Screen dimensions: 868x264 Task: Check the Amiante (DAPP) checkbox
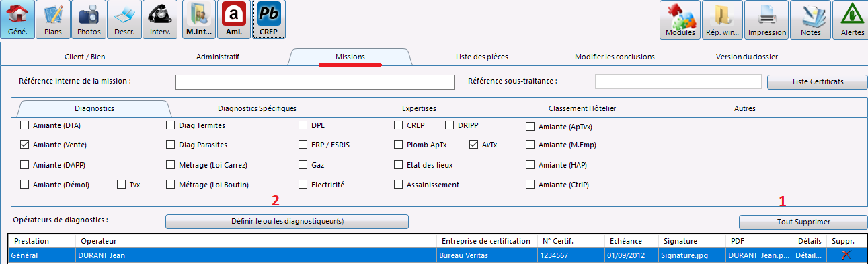[x=25, y=164]
